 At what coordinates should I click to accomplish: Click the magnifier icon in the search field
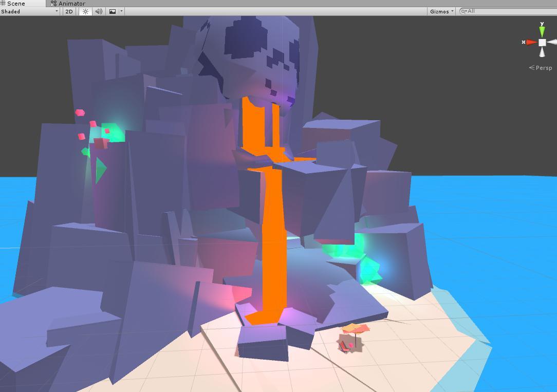(x=464, y=10)
